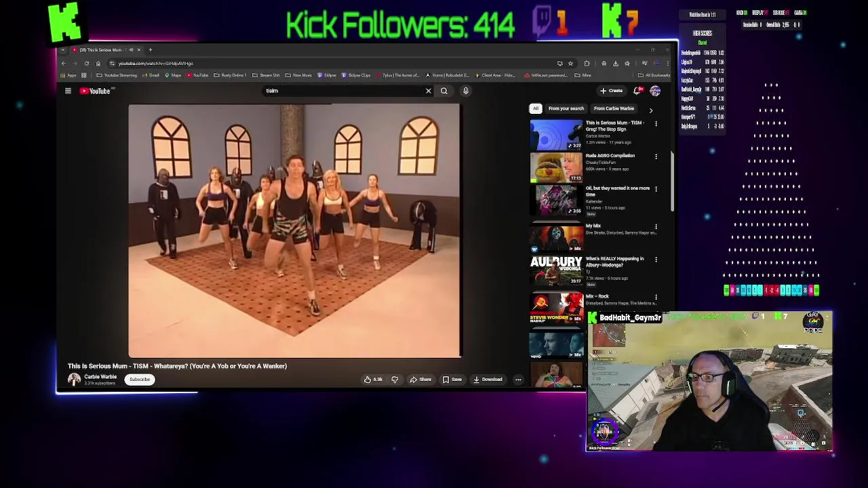Open the 'All Bookmarks' folder

tap(655, 75)
